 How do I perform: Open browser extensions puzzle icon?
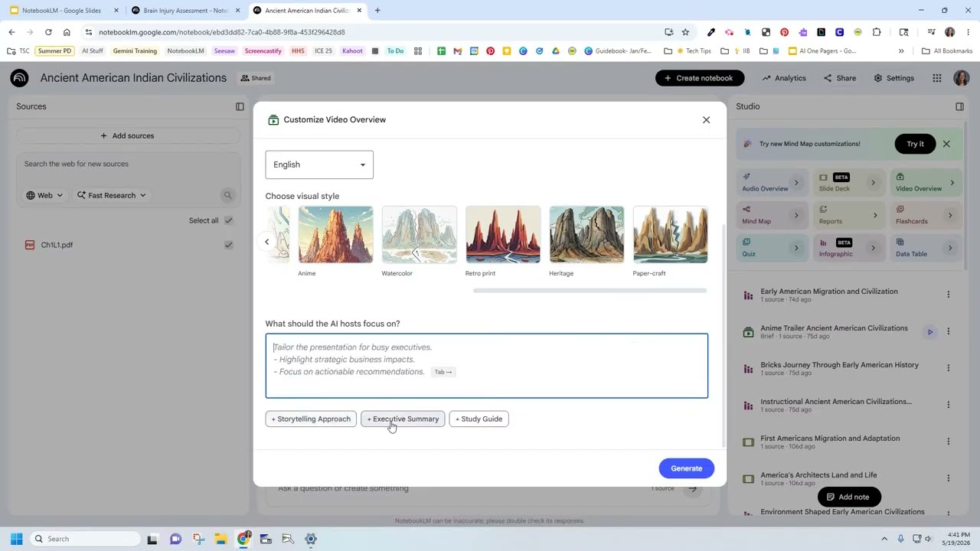click(877, 32)
